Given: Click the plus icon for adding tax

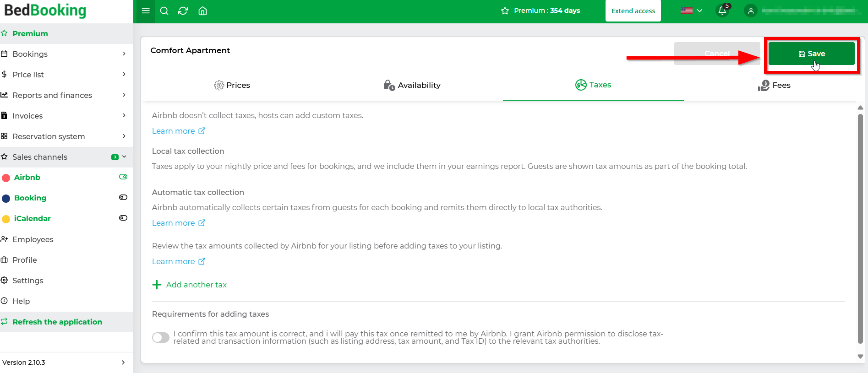Looking at the screenshot, I should [157, 285].
